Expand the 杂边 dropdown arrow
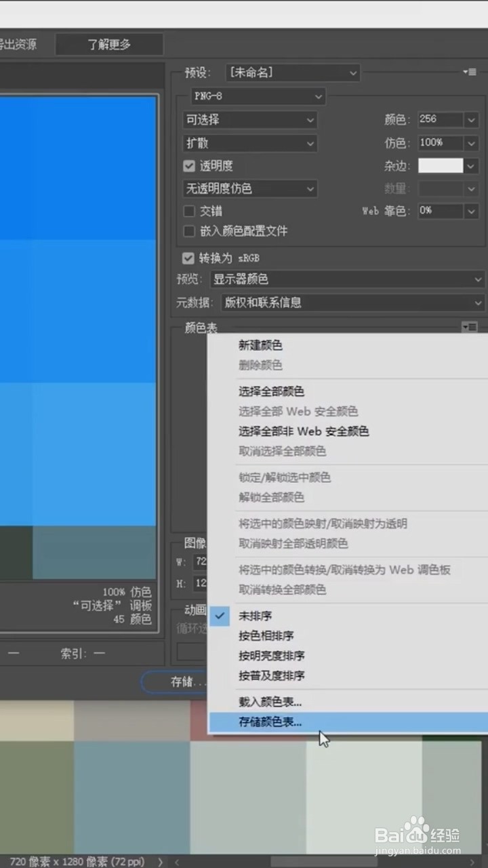 (x=472, y=166)
